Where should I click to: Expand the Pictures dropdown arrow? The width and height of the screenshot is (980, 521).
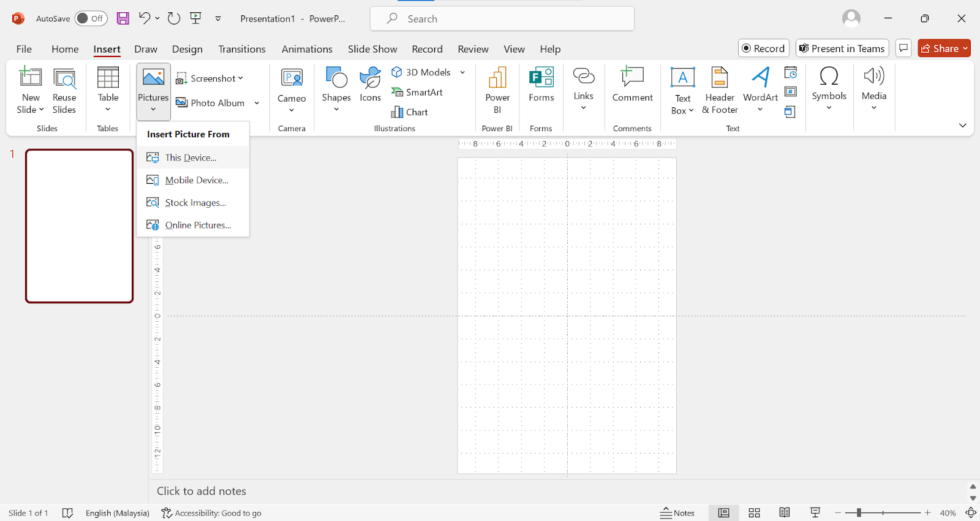pos(153,110)
